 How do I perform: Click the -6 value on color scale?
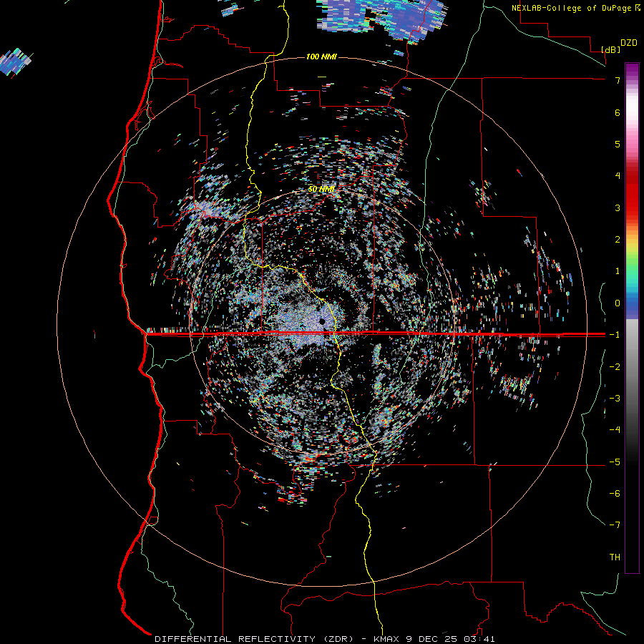tap(615, 494)
